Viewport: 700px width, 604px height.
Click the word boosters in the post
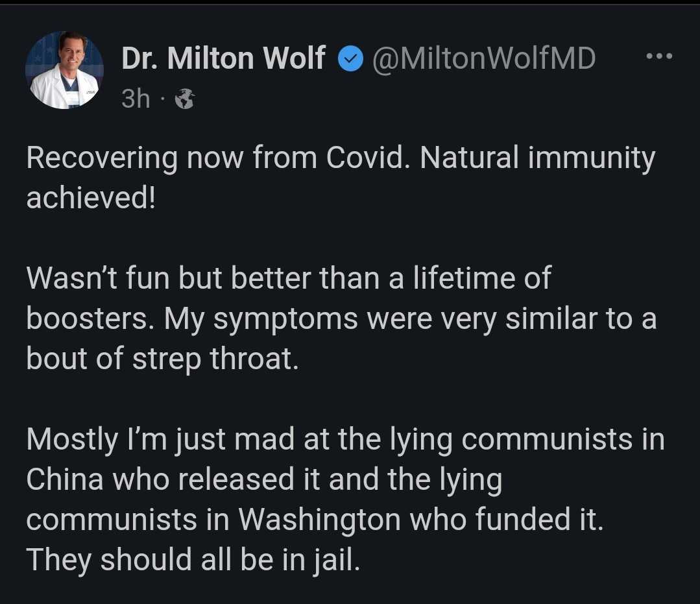(x=86, y=319)
